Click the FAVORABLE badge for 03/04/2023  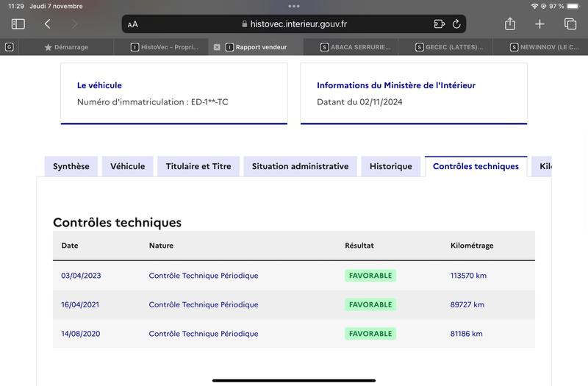pyautogui.click(x=370, y=275)
